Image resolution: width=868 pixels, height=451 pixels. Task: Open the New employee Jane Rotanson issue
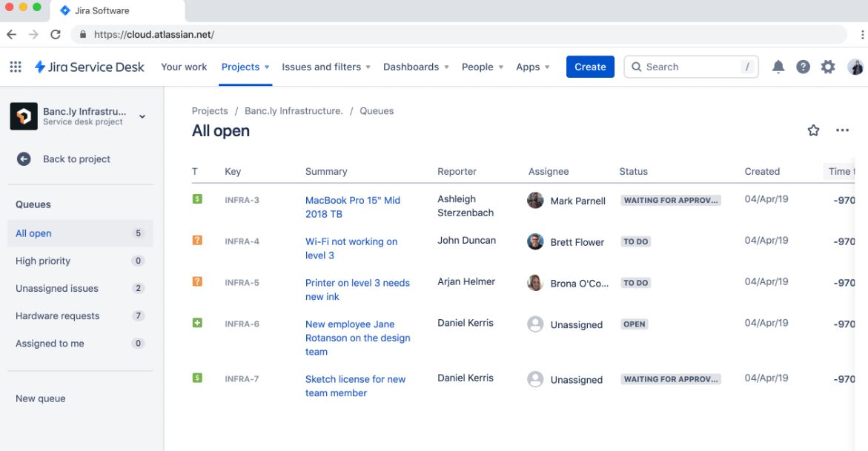tap(357, 338)
